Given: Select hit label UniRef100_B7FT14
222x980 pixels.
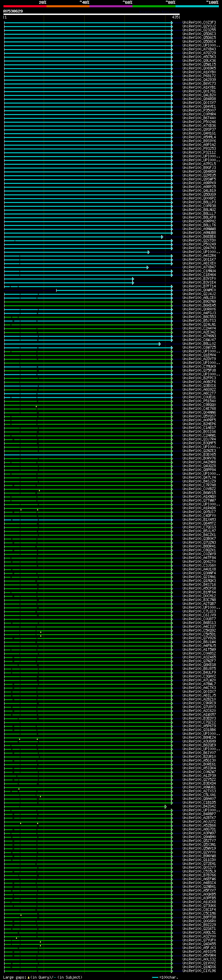Looking at the screenshot, I should tap(199, 286).
